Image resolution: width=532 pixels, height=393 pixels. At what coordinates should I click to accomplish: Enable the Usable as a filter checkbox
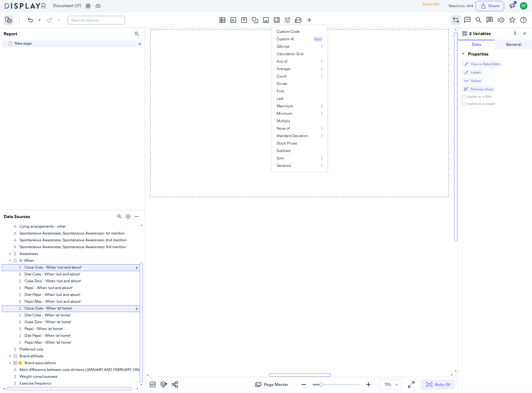pyautogui.click(x=464, y=96)
